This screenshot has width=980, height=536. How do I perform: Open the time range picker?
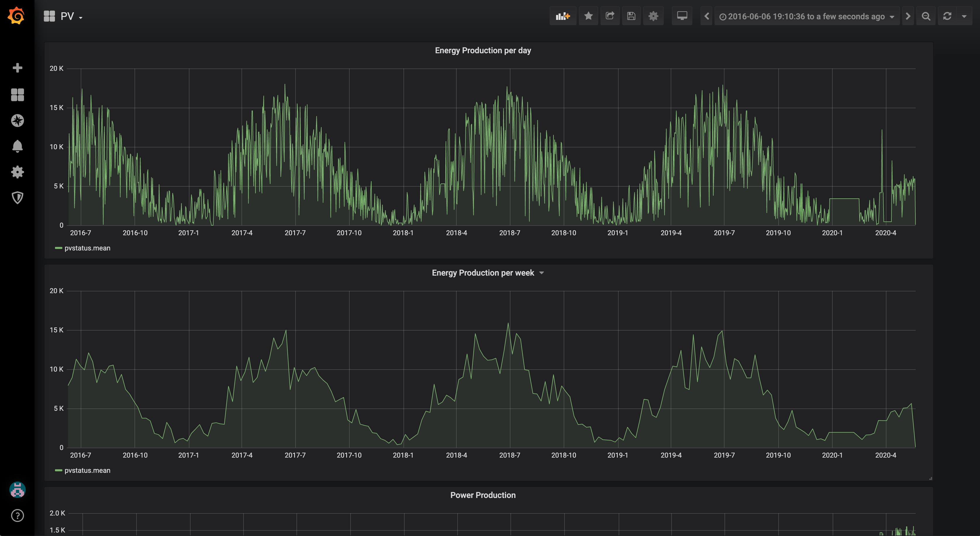pyautogui.click(x=807, y=16)
